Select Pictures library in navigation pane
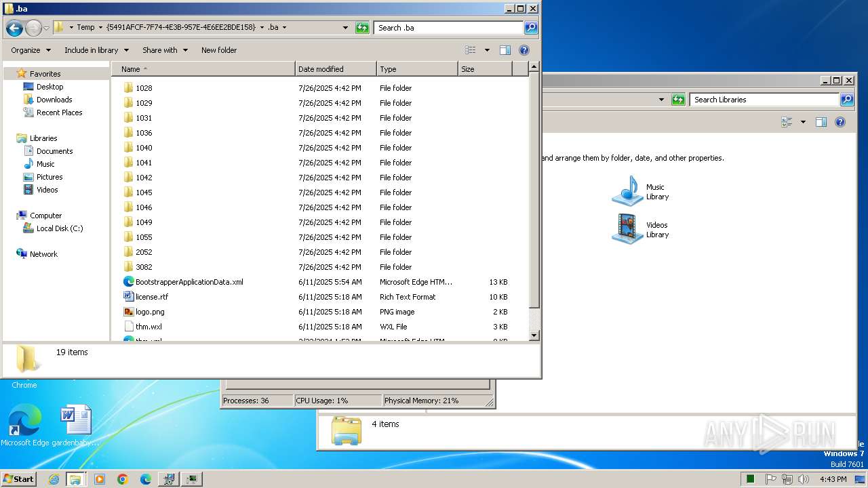This screenshot has width=868, height=488. [x=50, y=177]
